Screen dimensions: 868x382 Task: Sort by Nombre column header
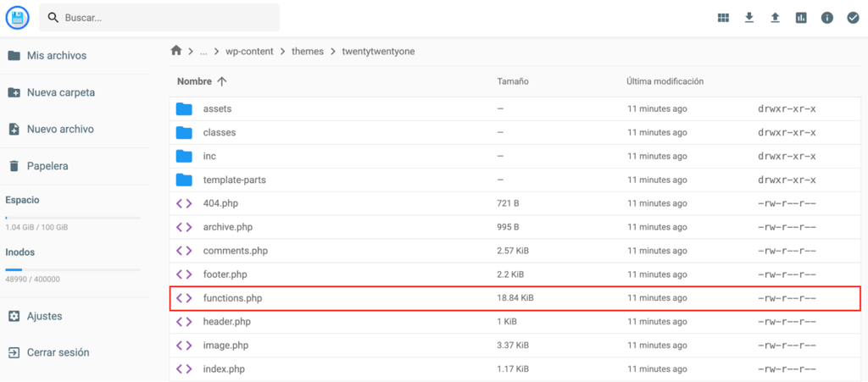[x=194, y=81]
